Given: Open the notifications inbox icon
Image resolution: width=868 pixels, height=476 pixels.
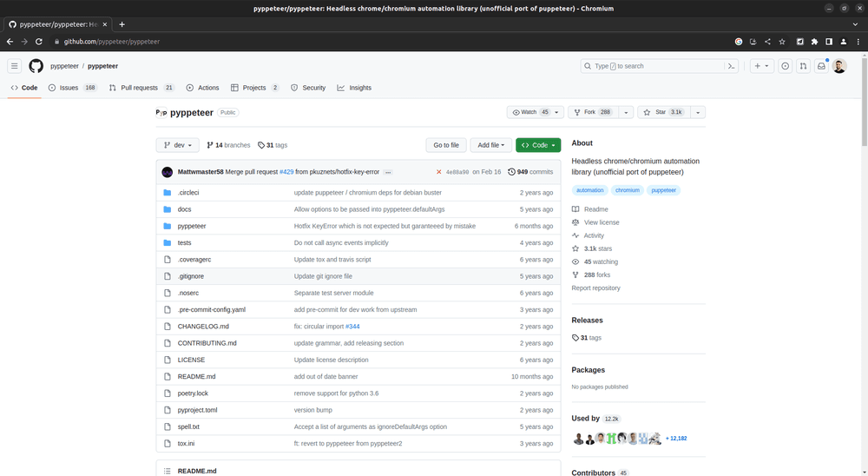Looking at the screenshot, I should pyautogui.click(x=821, y=66).
